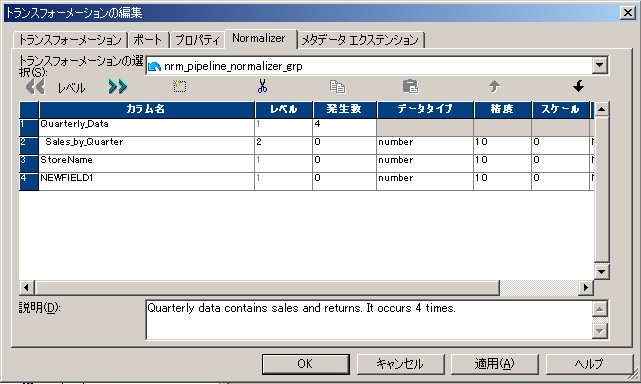
Task: Click the occurs value 4 for Quarterly_Data
Action: coord(345,127)
